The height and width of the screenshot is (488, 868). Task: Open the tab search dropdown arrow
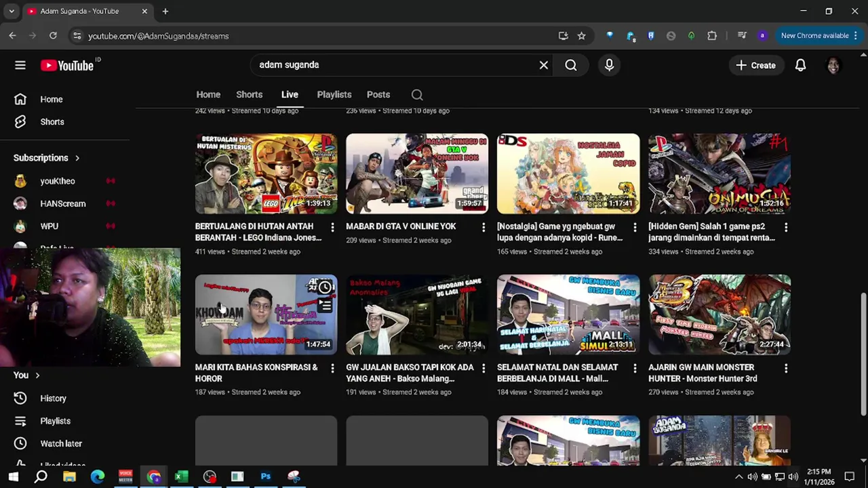[12, 12]
